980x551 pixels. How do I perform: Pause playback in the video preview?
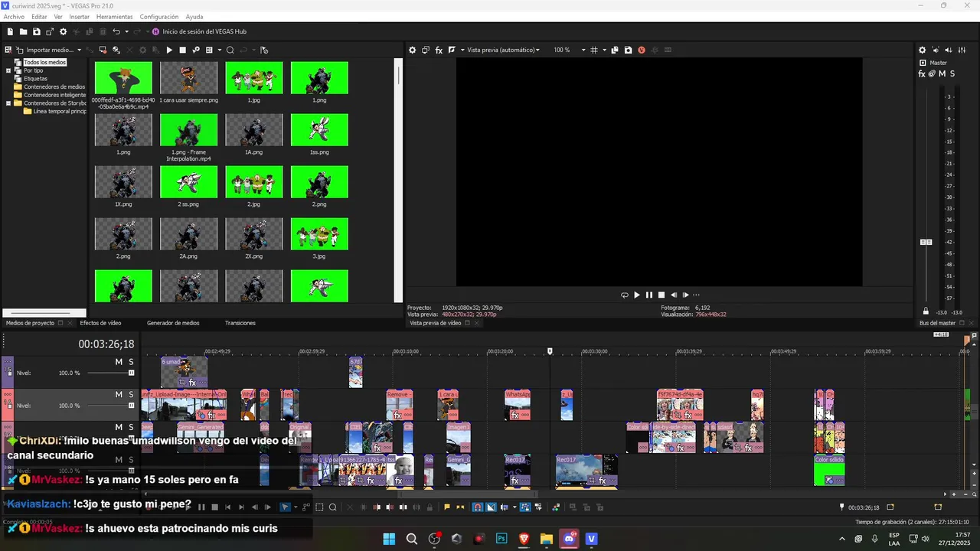(648, 295)
